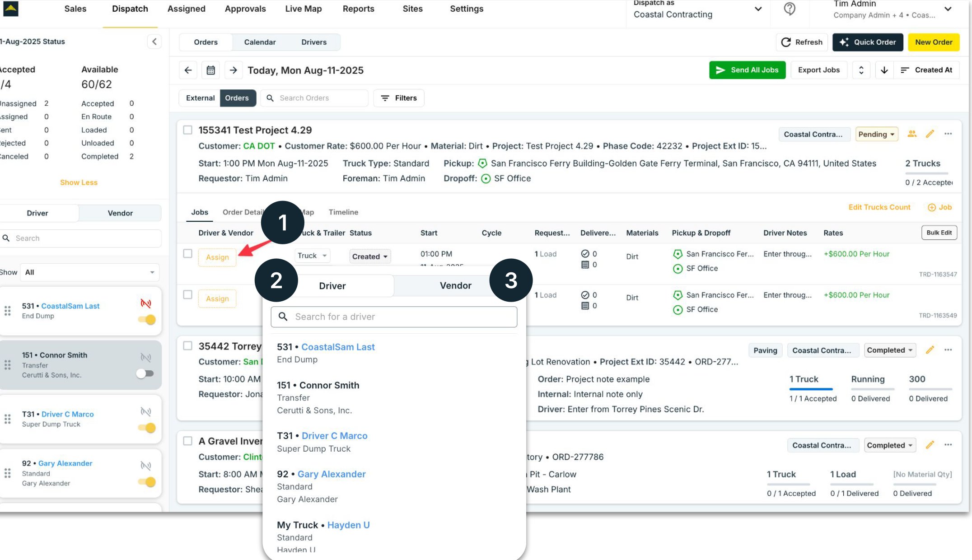Expand the Tim Admin user menu
The height and width of the screenshot is (560, 972).
click(948, 9)
